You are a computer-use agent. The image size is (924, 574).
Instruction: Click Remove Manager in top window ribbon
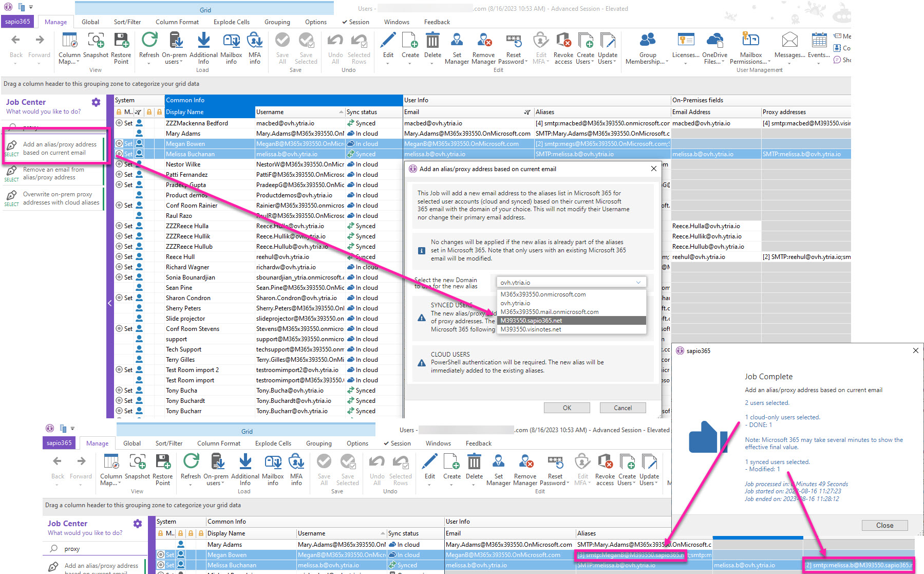(484, 48)
